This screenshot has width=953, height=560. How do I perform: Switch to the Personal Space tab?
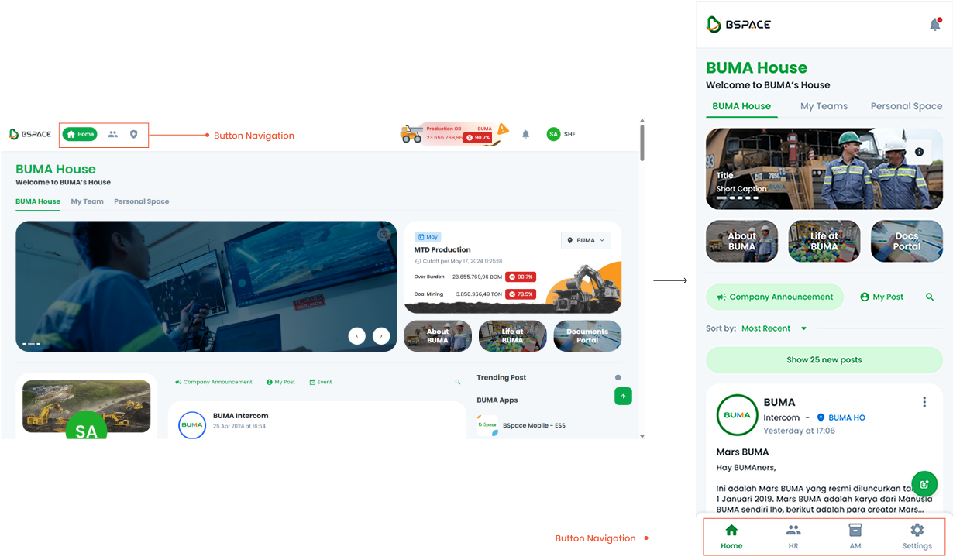906,106
